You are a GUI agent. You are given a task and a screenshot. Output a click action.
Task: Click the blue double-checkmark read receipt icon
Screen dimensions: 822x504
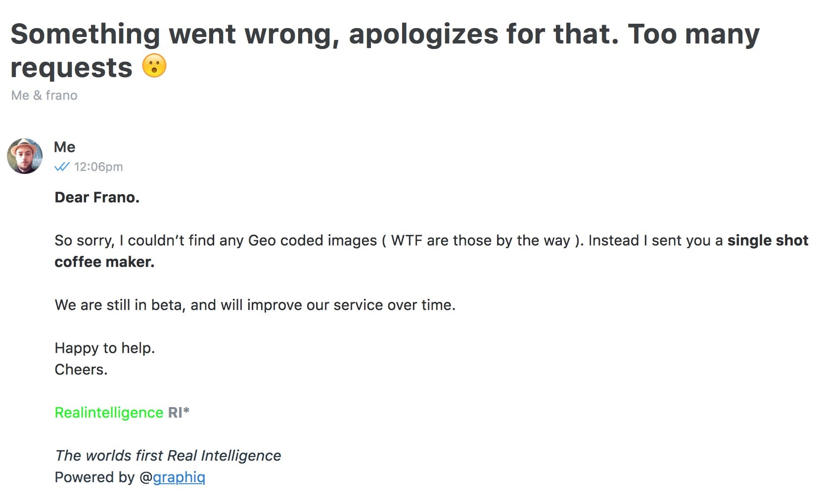(62, 167)
